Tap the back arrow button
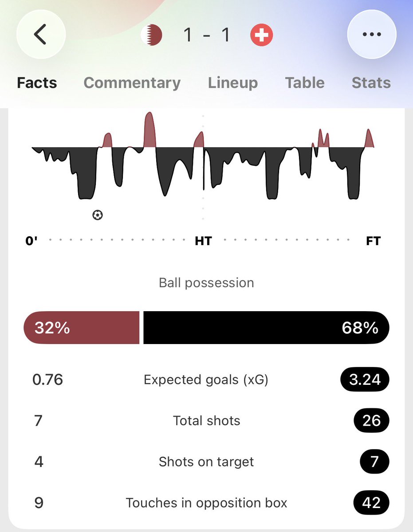 (41, 35)
